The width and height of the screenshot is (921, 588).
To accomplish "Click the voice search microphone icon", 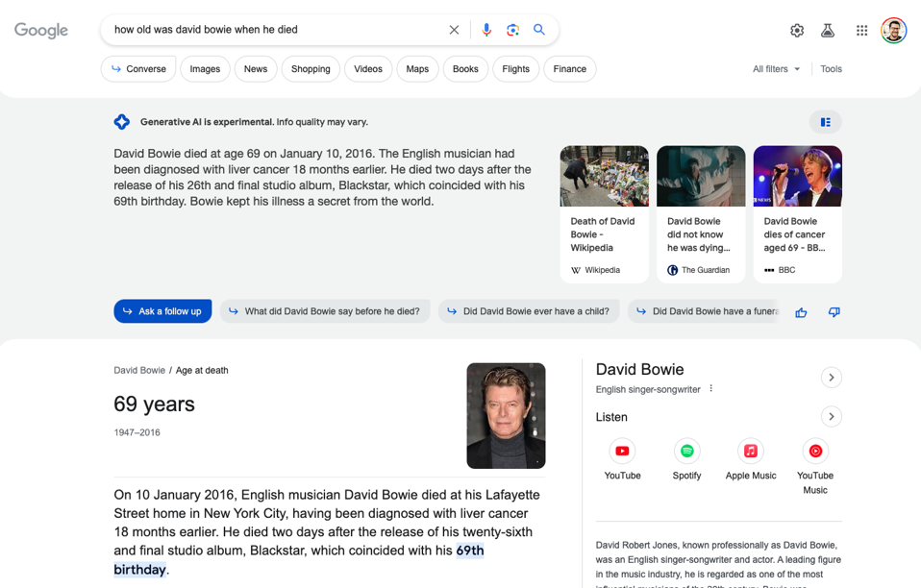I will click(486, 30).
